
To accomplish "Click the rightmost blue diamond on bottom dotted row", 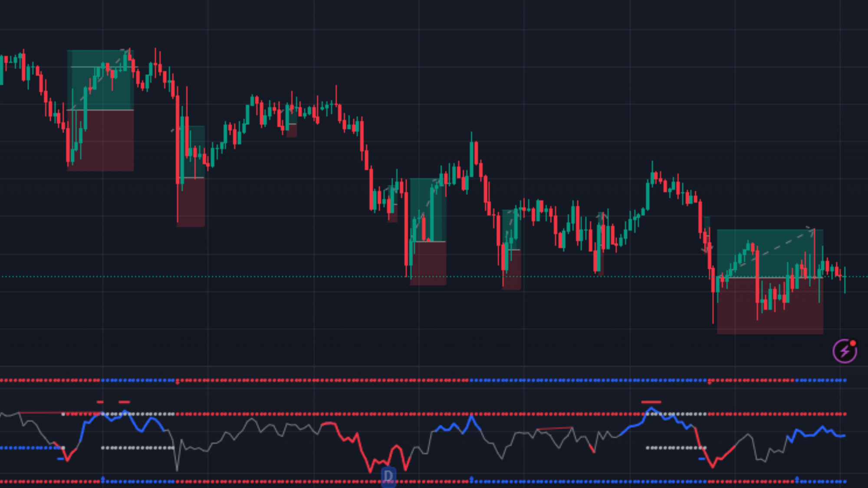I will (x=796, y=479).
